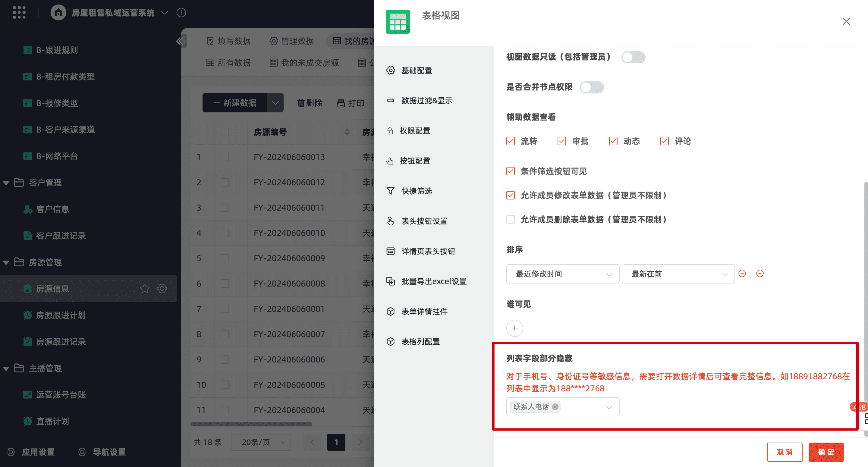
Task: Collapse the sidebar with the double chevron
Action: 179,41
